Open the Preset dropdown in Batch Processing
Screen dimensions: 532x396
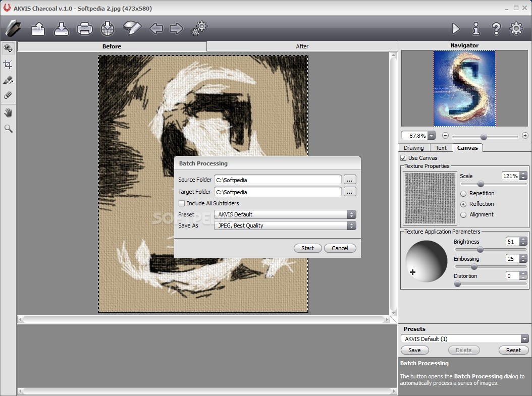tap(285, 214)
